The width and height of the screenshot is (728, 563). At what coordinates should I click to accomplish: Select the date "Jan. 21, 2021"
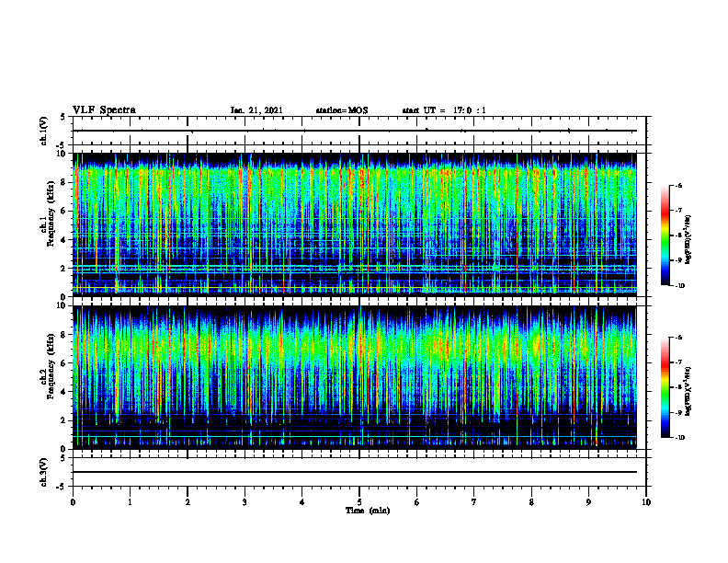[x=256, y=110]
